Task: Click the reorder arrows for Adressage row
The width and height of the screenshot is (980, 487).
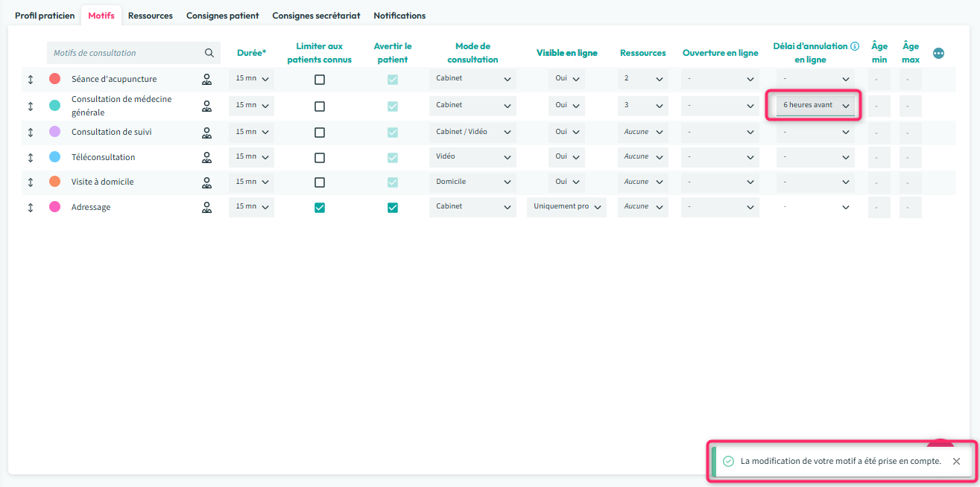Action: pyautogui.click(x=31, y=208)
